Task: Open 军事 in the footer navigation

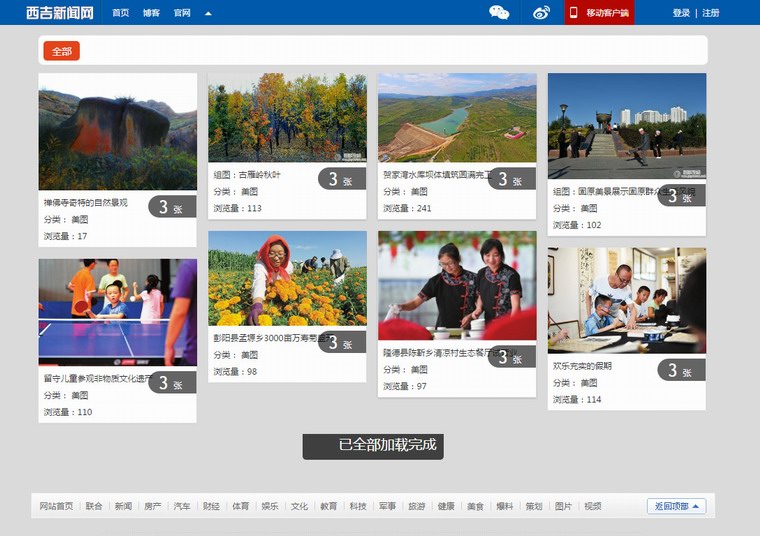Action: point(387,506)
